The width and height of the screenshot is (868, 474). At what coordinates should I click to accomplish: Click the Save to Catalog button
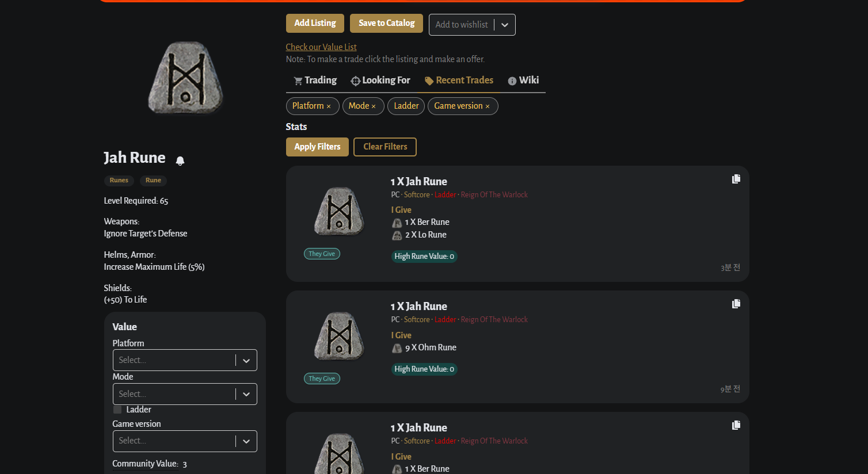tap(386, 23)
